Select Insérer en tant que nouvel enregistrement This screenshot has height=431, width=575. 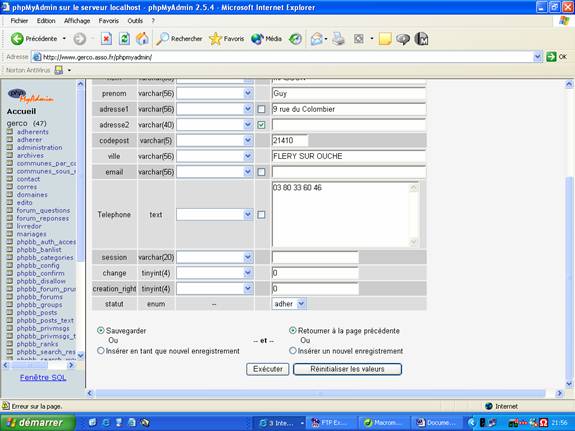coord(100,351)
